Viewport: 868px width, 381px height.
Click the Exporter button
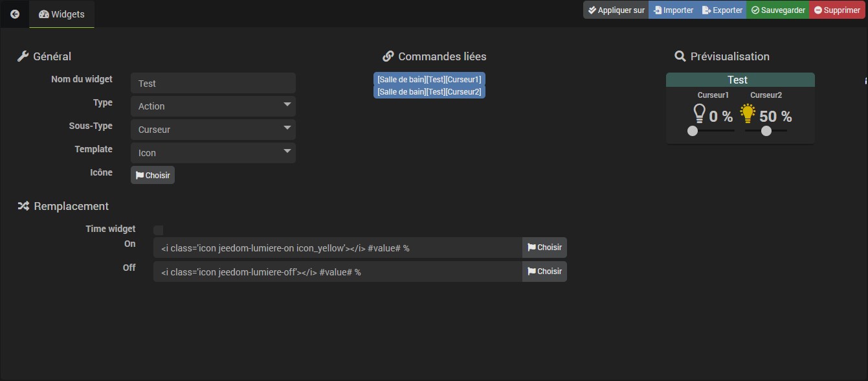pos(722,10)
